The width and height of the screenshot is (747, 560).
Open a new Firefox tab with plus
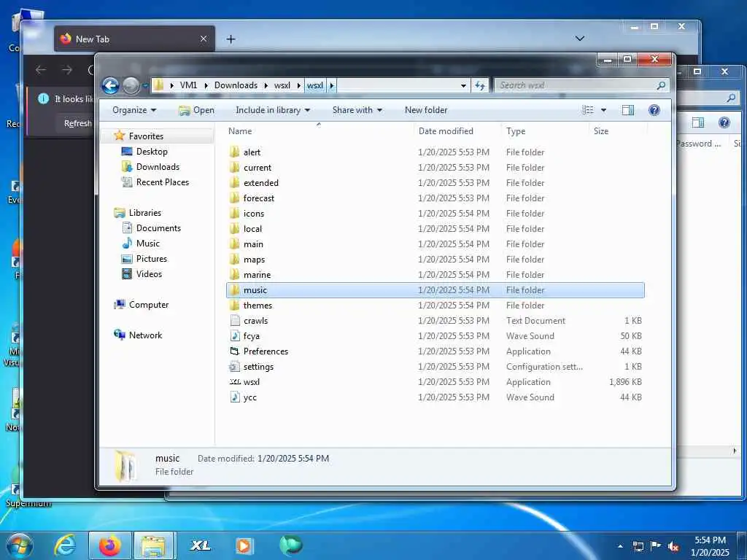pyautogui.click(x=231, y=39)
